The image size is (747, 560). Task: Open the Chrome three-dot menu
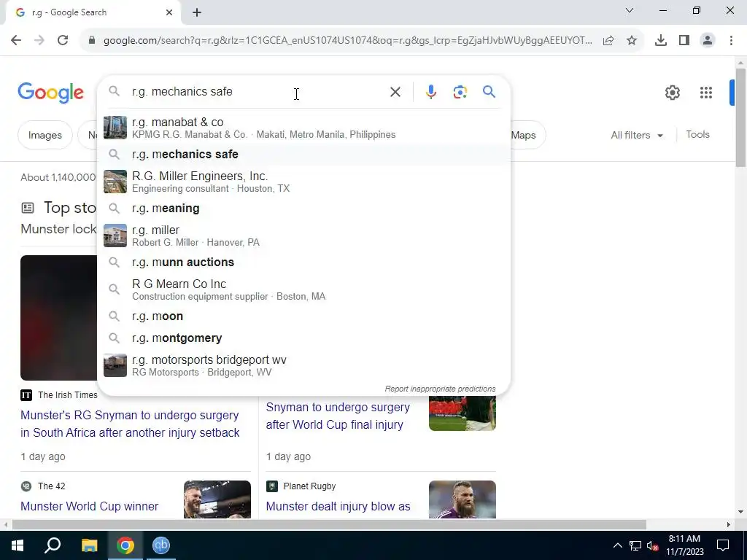[x=731, y=41]
